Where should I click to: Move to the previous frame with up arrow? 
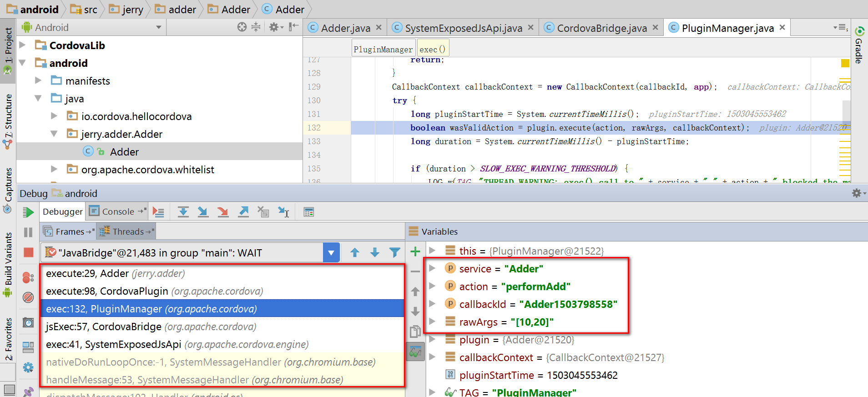355,252
